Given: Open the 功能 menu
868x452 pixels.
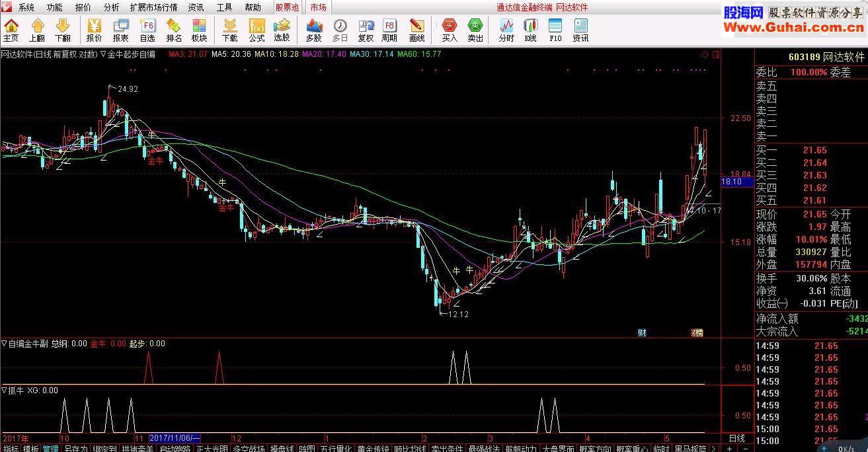Looking at the screenshot, I should (x=54, y=7).
